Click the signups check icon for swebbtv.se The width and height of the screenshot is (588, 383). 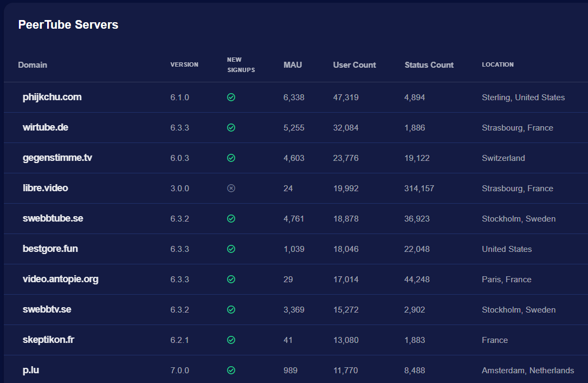click(x=231, y=309)
